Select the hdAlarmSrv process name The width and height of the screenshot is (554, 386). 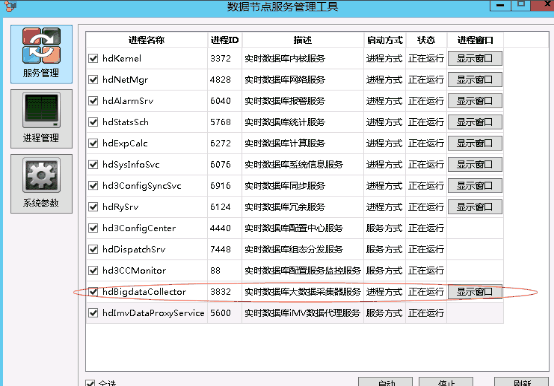point(128,101)
